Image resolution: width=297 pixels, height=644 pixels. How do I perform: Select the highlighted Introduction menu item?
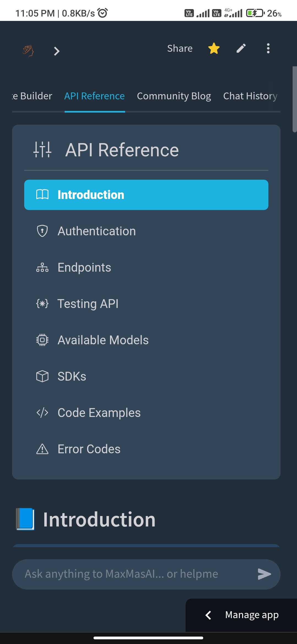click(146, 195)
